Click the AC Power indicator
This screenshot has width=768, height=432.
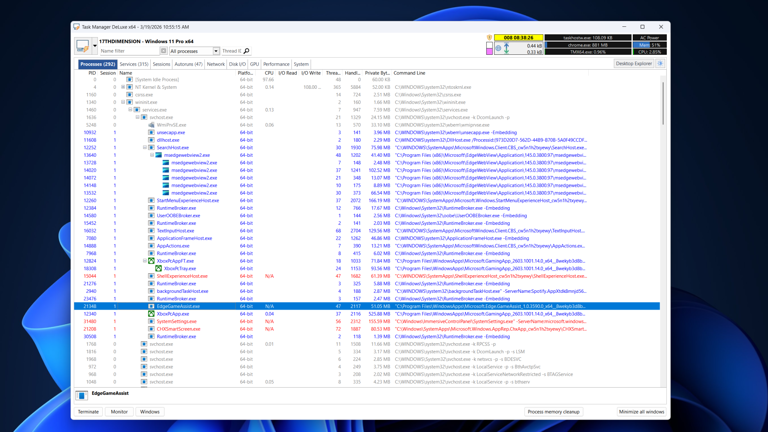(x=649, y=38)
